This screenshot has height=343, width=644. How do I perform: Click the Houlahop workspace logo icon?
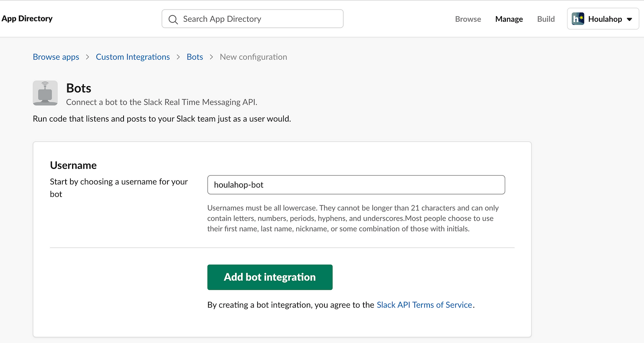click(578, 19)
